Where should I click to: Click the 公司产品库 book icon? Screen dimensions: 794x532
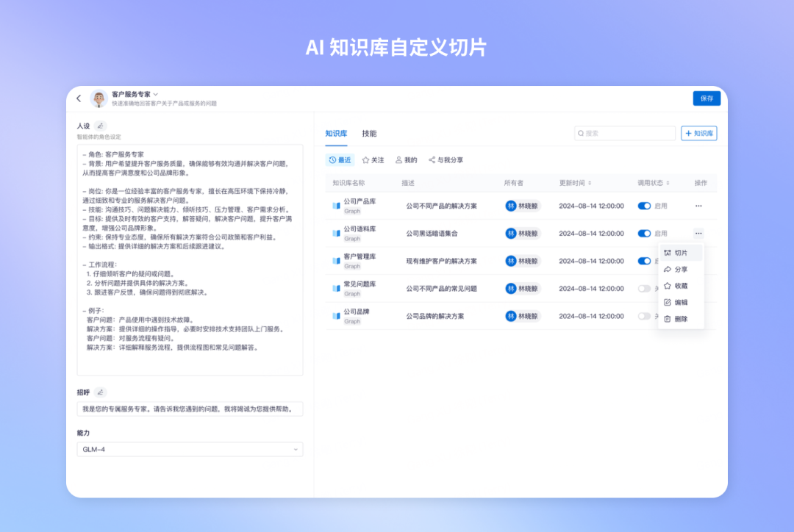[x=336, y=206]
